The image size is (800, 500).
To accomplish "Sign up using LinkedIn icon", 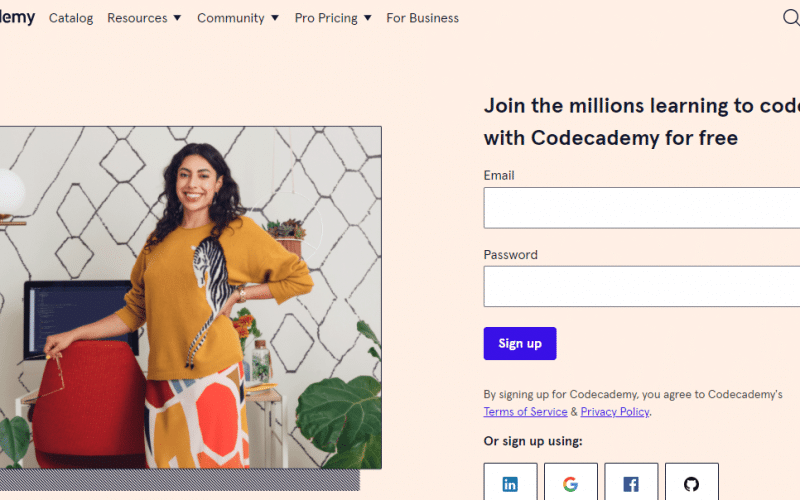I will tap(510, 484).
